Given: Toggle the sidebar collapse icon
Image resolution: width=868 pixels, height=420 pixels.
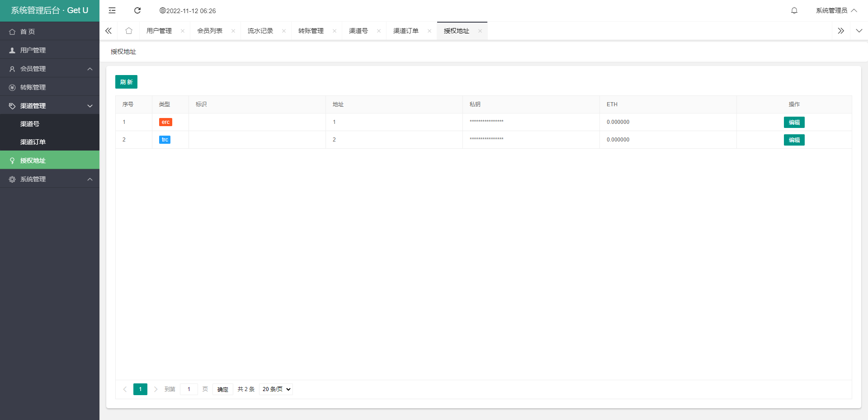Looking at the screenshot, I should (x=112, y=10).
